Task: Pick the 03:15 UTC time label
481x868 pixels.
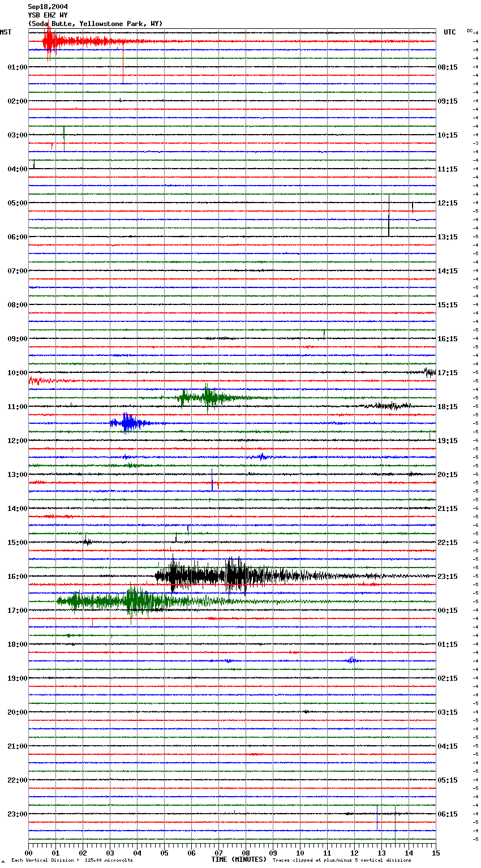Action: pyautogui.click(x=448, y=712)
